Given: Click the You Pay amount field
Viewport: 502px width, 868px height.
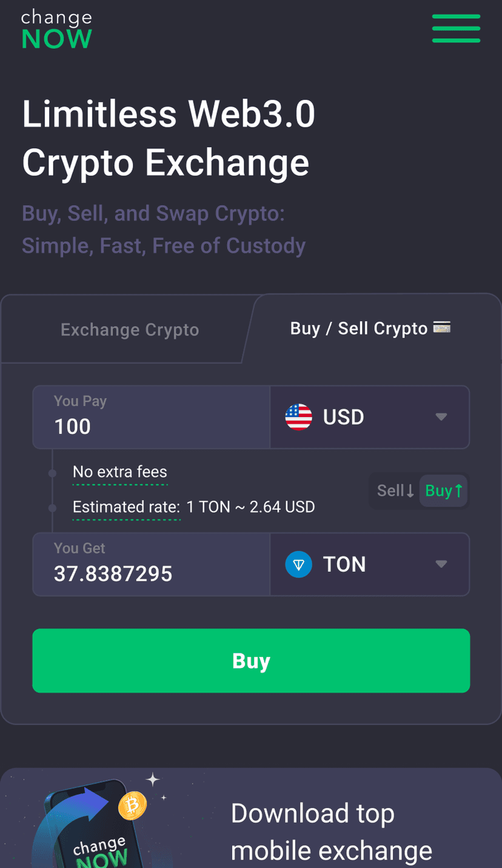Looking at the screenshot, I should [152, 426].
